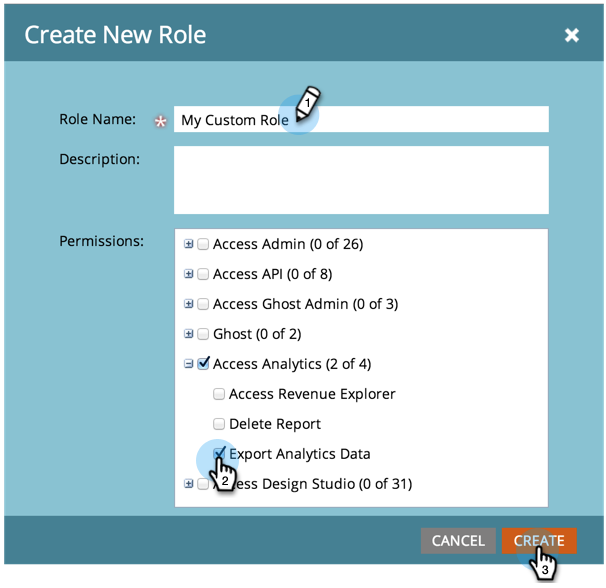The height and width of the screenshot is (588, 606).
Task: Uncheck the Access Analytics checkbox
Action: 203,363
